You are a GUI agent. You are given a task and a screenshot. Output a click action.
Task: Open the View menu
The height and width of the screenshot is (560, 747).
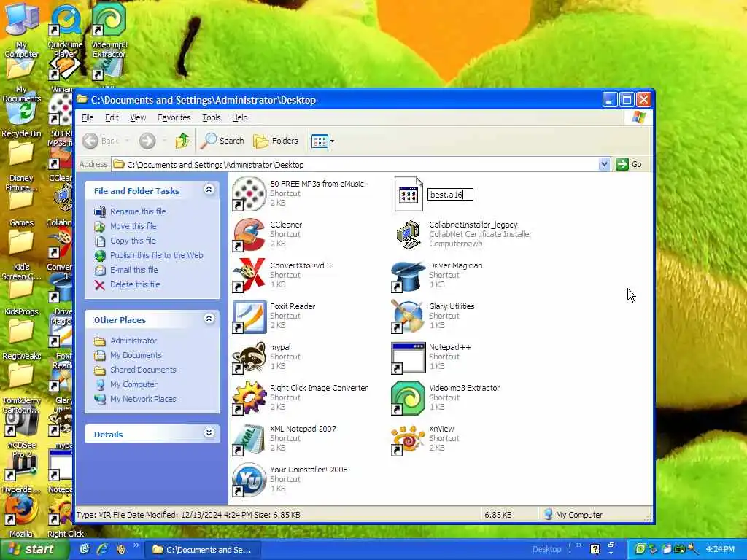[138, 117]
